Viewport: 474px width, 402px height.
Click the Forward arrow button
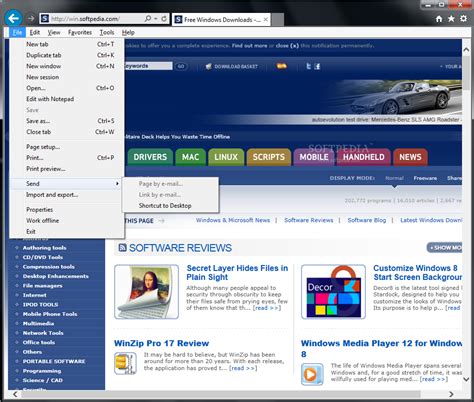(31, 19)
